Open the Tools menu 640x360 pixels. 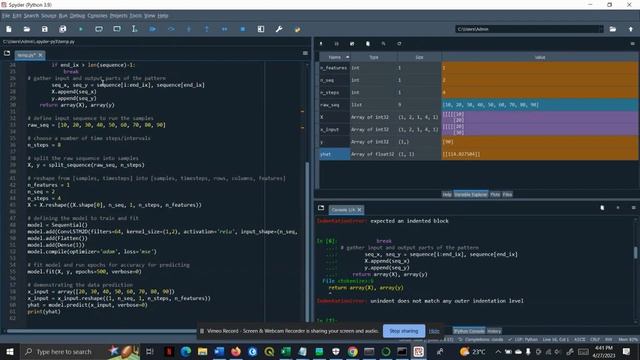click(x=136, y=16)
